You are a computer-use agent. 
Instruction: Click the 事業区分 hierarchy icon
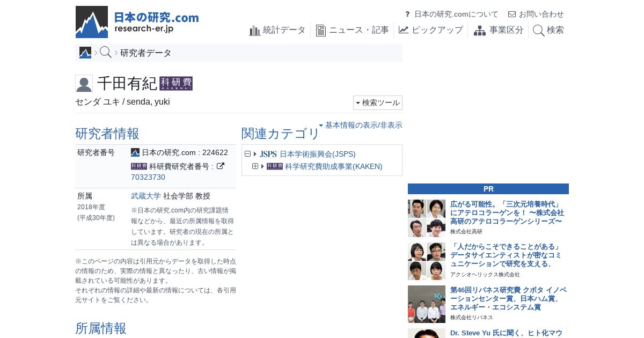[480, 31]
